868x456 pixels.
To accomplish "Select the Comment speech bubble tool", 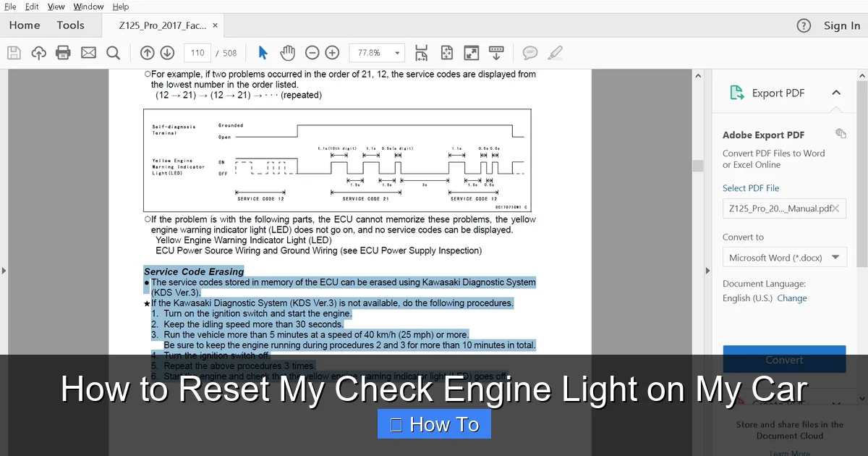I will [530, 52].
